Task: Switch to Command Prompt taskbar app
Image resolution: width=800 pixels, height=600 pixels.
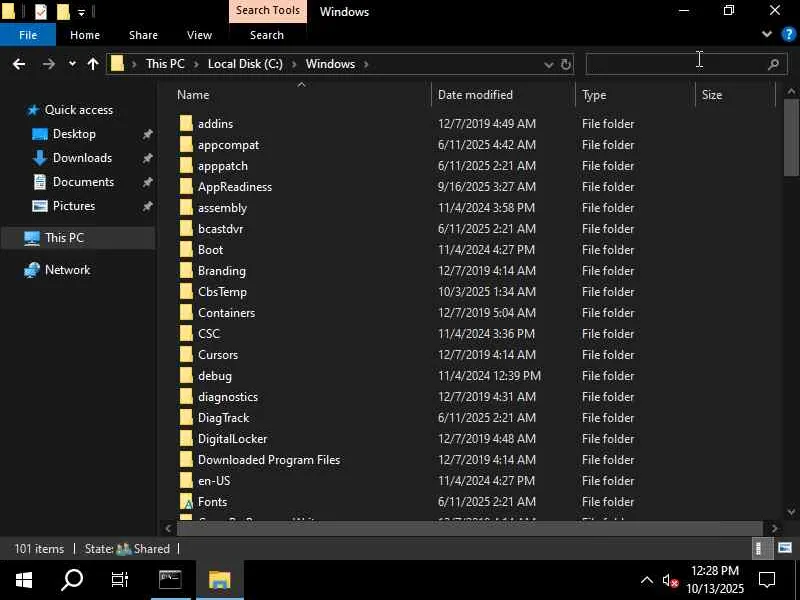Action: tap(170, 580)
